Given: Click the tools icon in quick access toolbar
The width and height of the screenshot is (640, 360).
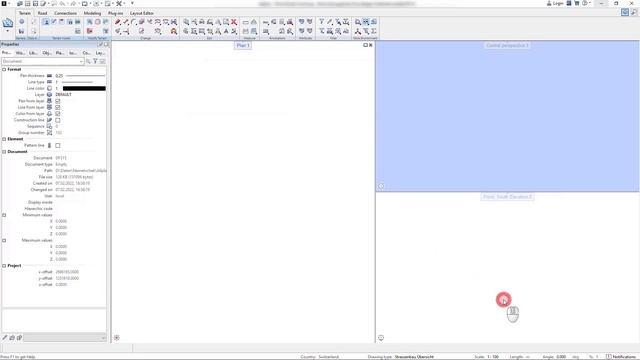Looking at the screenshot, I should click(x=119, y=3).
